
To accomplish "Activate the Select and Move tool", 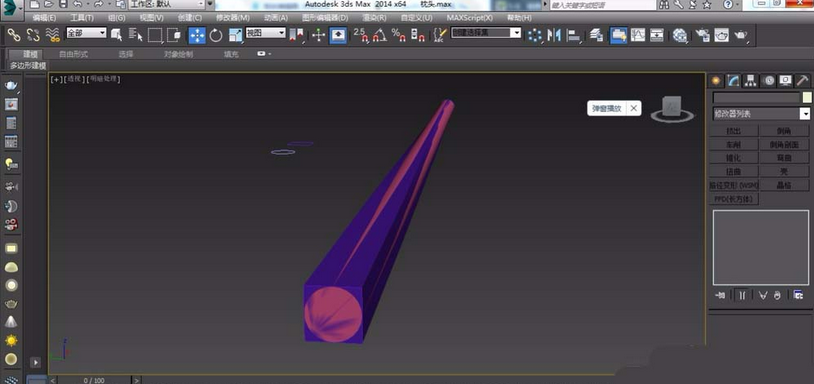I will (x=197, y=35).
